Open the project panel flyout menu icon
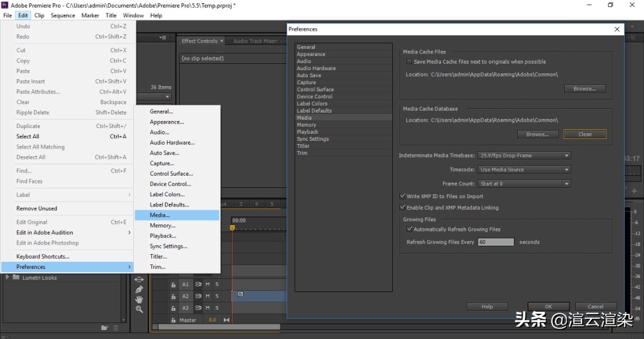Image resolution: width=644 pixels, height=339 pixels. 163,37
